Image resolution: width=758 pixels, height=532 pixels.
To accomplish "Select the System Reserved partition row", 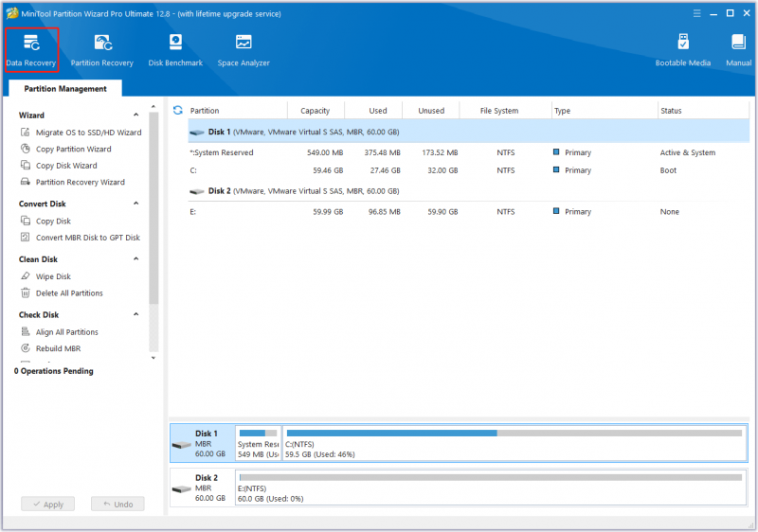I will coord(468,152).
